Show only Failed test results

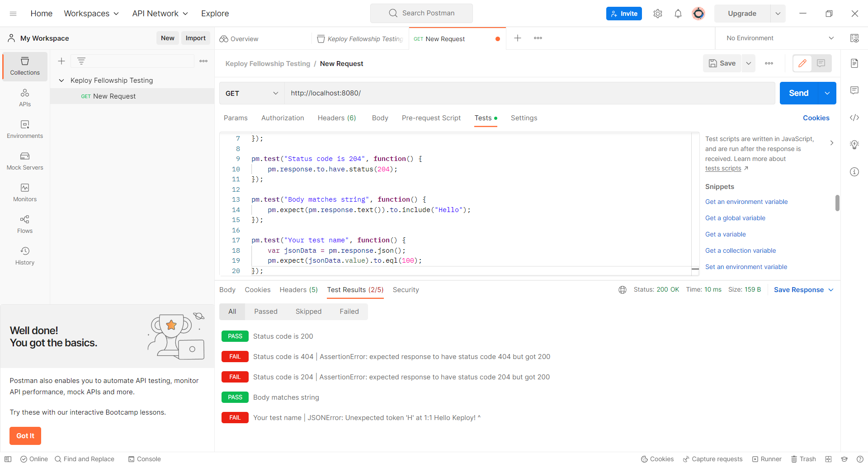349,312
